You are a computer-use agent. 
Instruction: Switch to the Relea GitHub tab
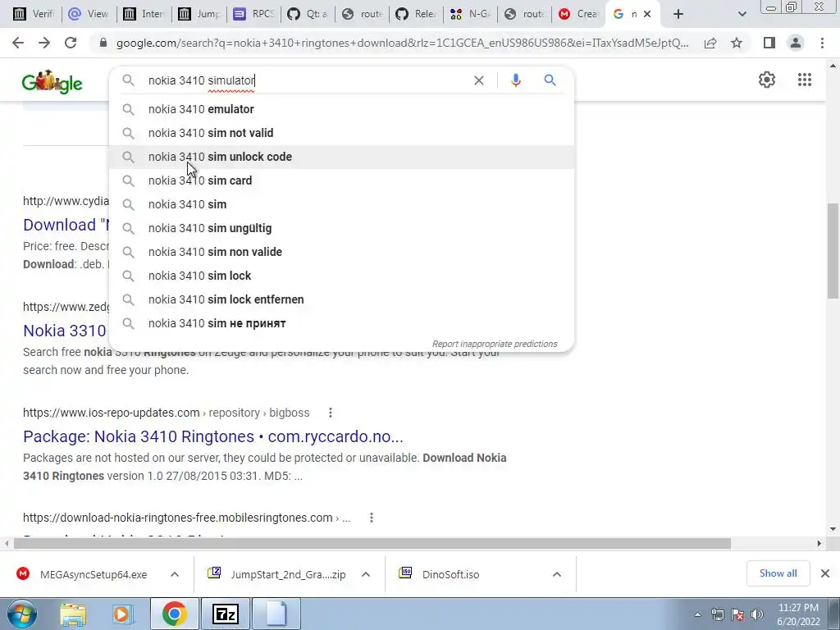(x=416, y=14)
